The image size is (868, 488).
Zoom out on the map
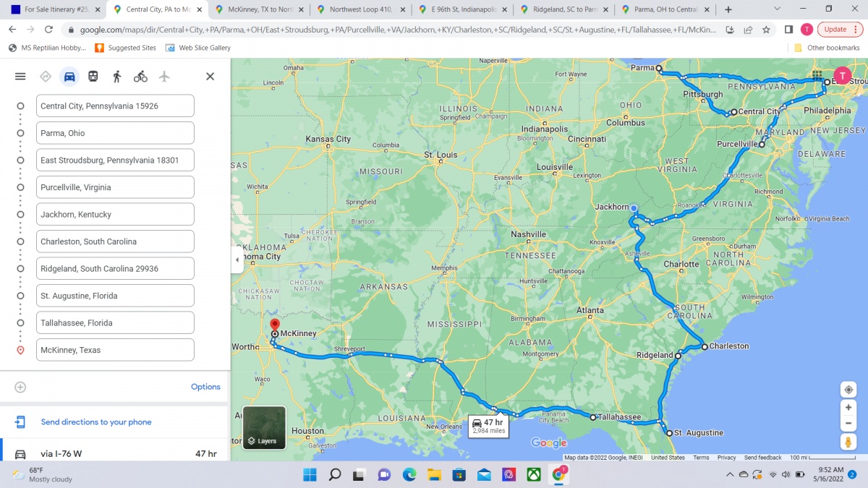[848, 423]
